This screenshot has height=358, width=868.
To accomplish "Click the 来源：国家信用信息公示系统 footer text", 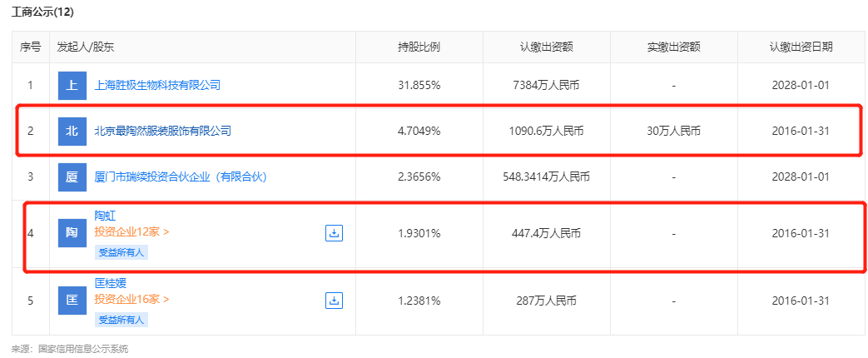I will pyautogui.click(x=70, y=349).
